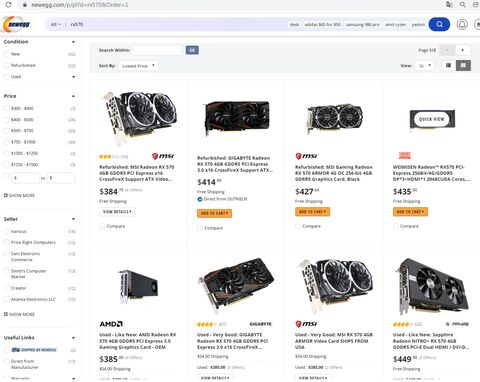Check the Refurbished condition filter
Screen dimensions: 480x382
[6, 65]
